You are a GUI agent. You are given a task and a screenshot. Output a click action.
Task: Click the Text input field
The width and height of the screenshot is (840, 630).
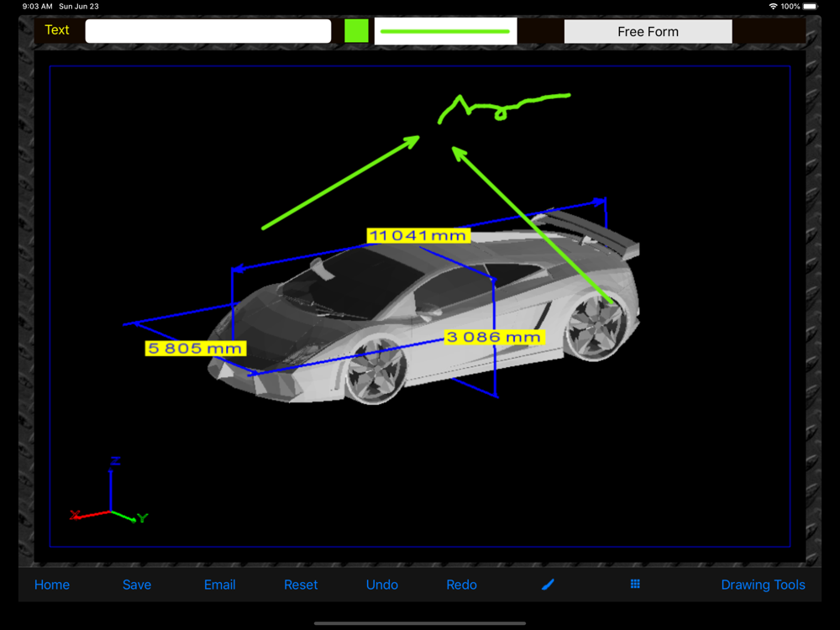[207, 31]
